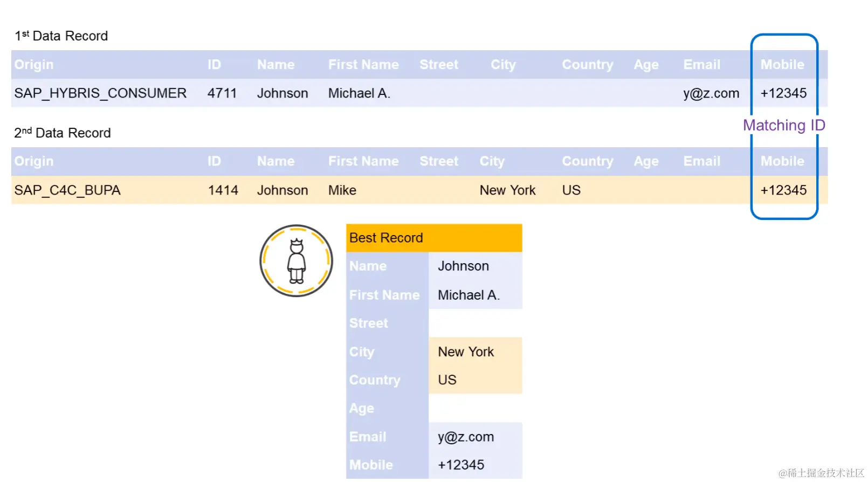Click first name Mike in second record
The height and width of the screenshot is (482, 868).
pos(342,190)
